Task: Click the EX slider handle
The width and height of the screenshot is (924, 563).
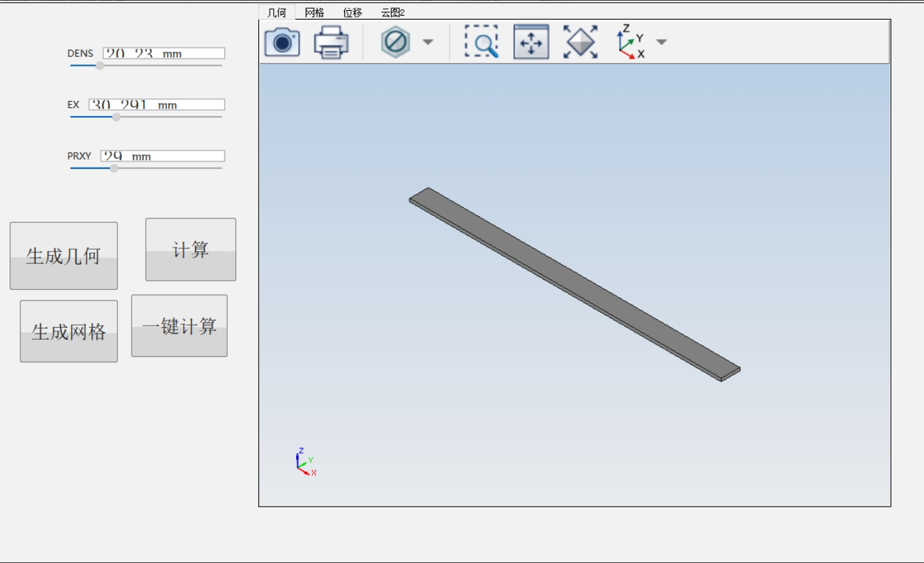Action: [x=116, y=117]
